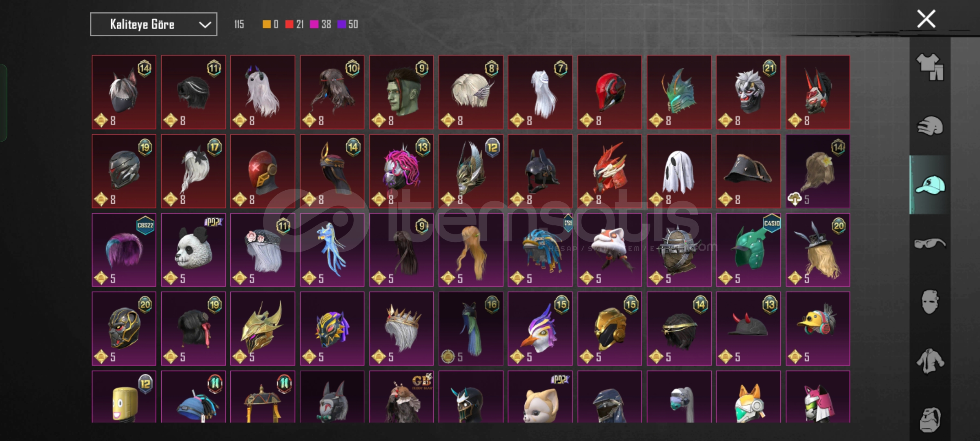
Task: Select the black pirate tricorn hat
Action: (x=748, y=171)
